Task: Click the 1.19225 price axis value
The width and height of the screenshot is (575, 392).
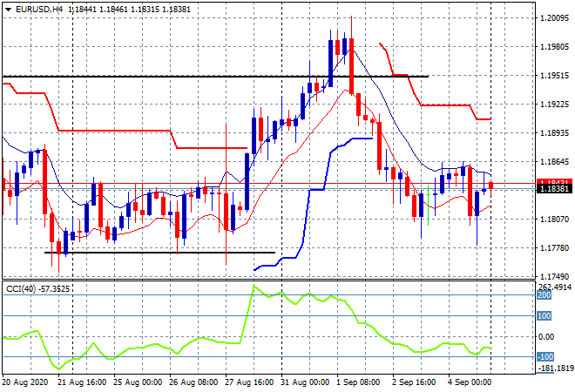Action: point(555,105)
